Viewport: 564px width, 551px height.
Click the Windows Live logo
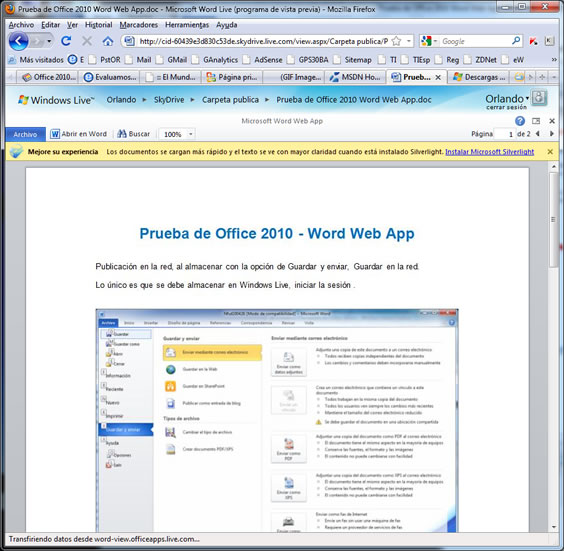tap(56, 100)
